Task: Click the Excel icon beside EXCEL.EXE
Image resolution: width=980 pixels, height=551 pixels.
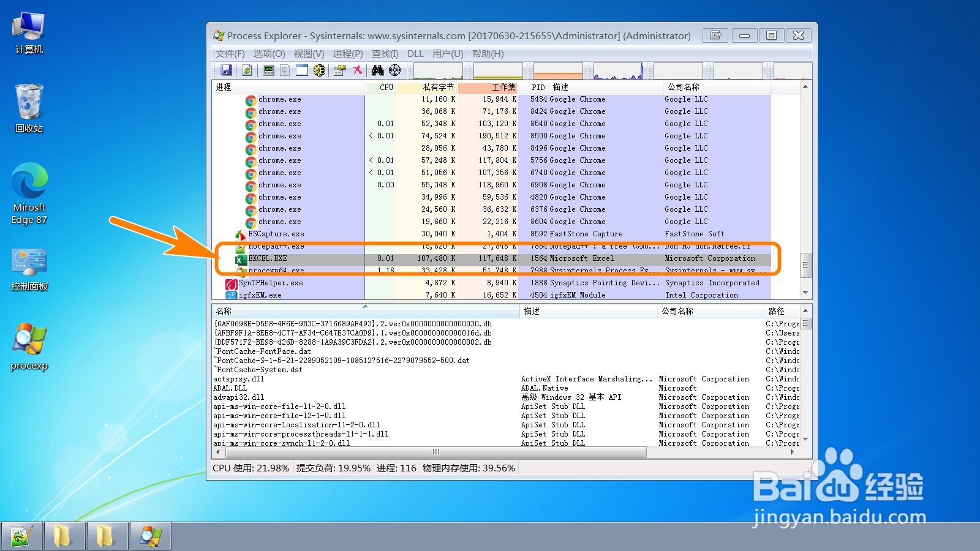Action: [241, 259]
